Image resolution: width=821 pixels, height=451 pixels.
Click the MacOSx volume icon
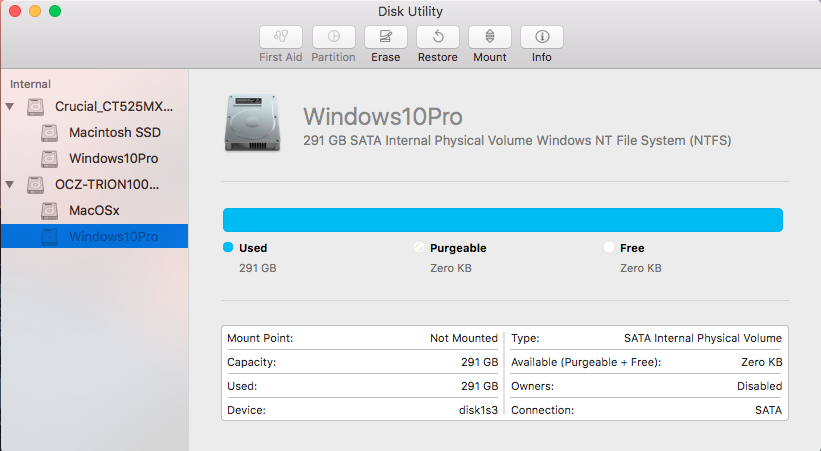50,211
